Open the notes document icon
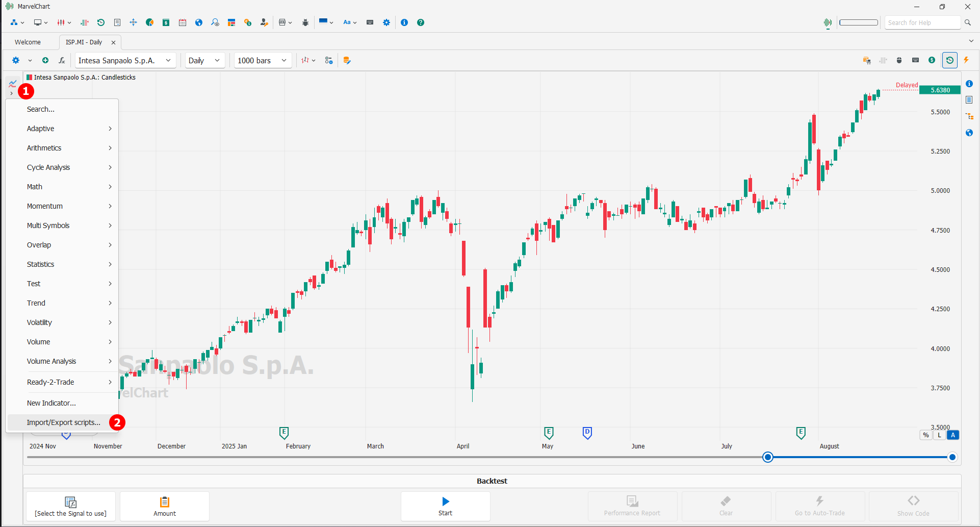This screenshot has width=980, height=527. pyautogui.click(x=117, y=22)
